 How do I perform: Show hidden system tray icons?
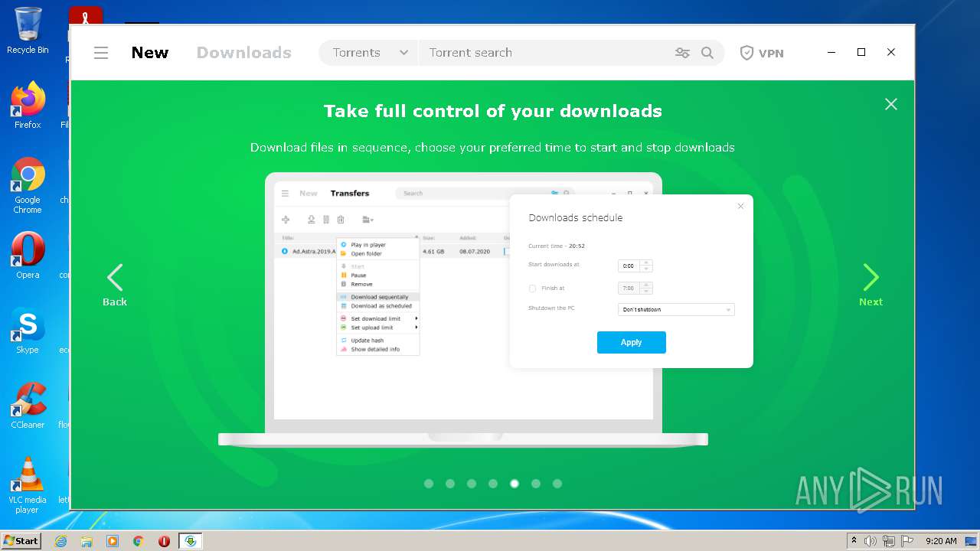coord(854,541)
